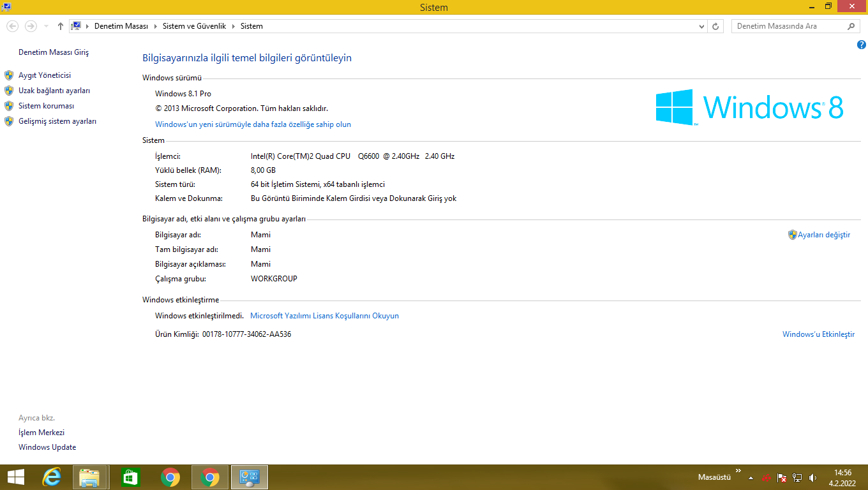Image resolution: width=868 pixels, height=490 pixels.
Task: Expand the chevron after Denetim Masası breadcrumb
Action: pyautogui.click(x=155, y=26)
